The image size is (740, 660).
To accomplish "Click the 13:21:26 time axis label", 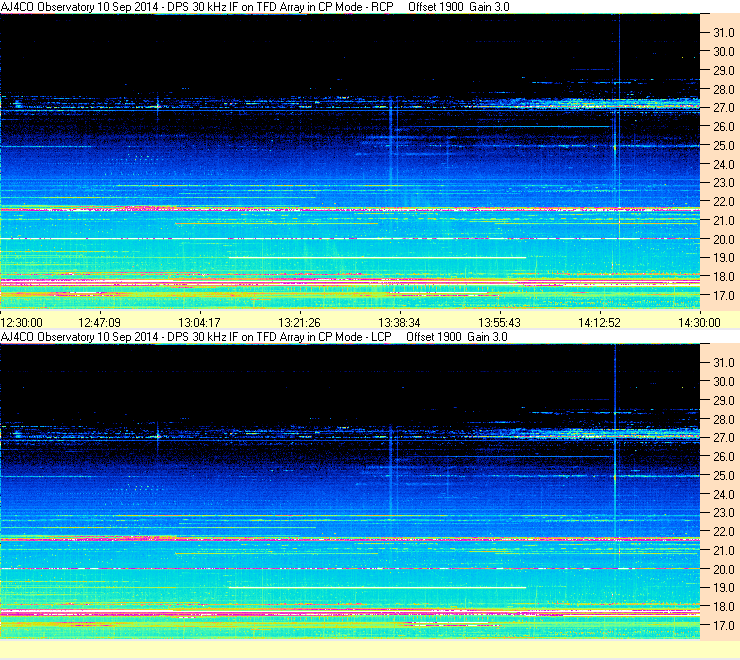I will point(299,322).
